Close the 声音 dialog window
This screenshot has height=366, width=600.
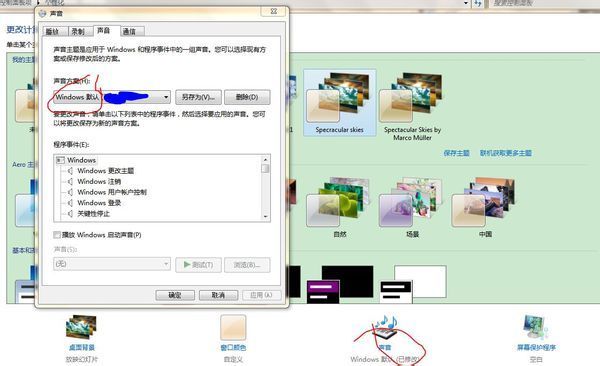[273, 11]
